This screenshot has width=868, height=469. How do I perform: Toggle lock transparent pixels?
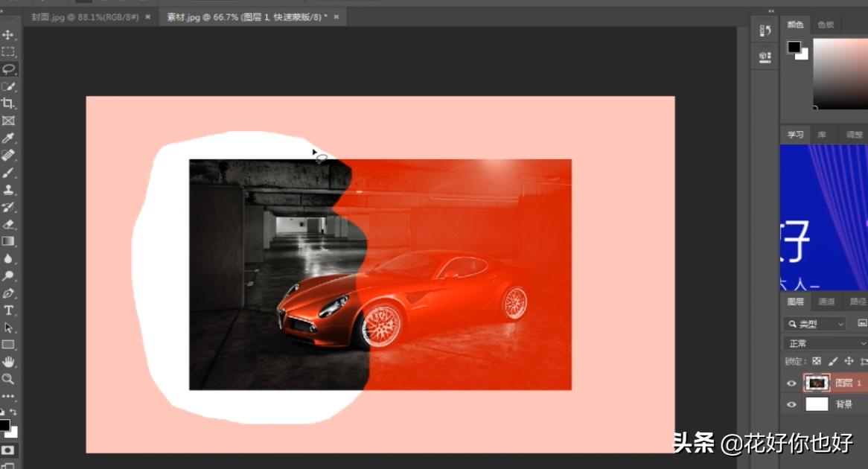(817, 361)
